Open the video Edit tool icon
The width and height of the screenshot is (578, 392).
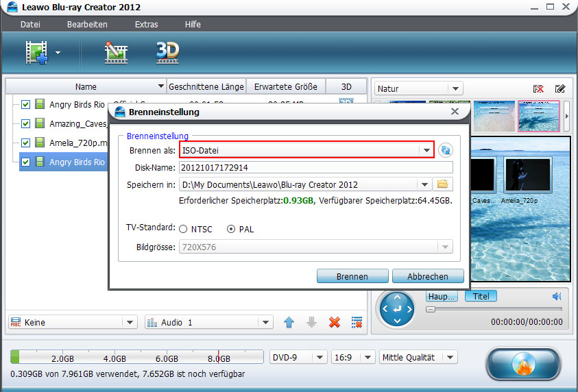pos(116,52)
